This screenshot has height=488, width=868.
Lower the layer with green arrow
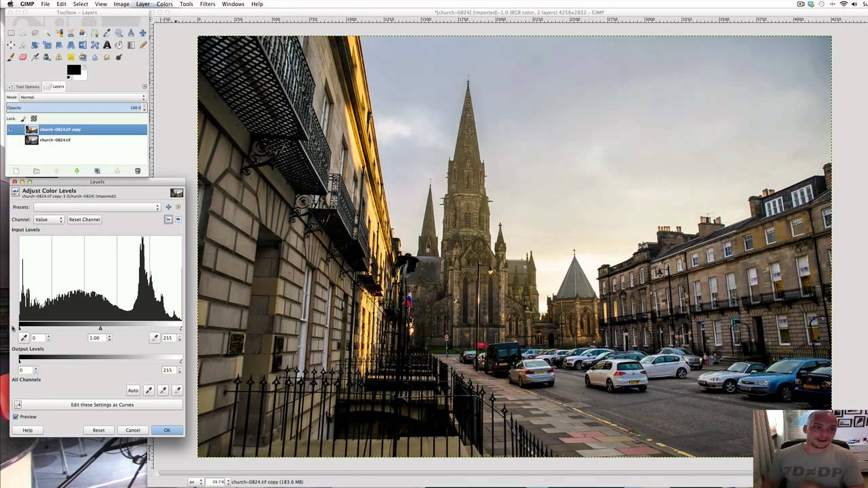tap(77, 171)
